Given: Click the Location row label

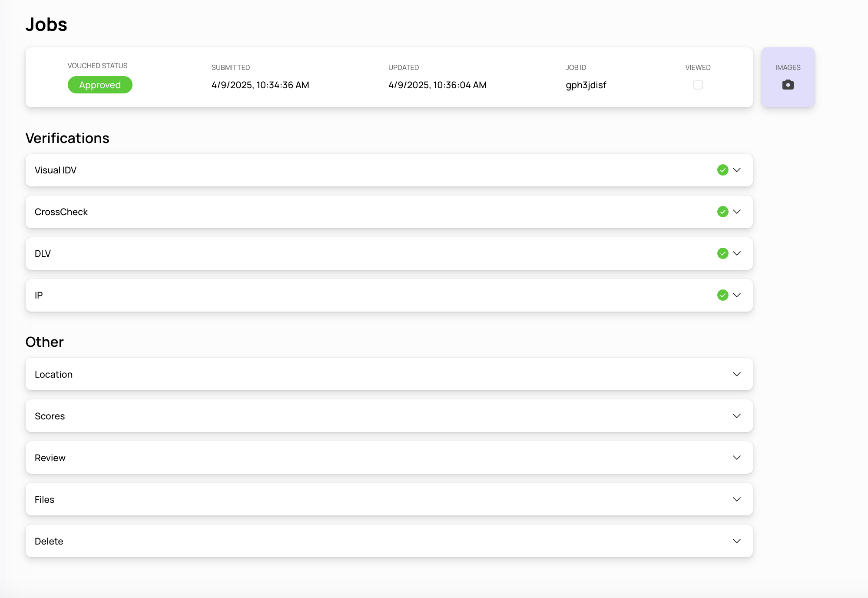Looking at the screenshot, I should point(53,374).
